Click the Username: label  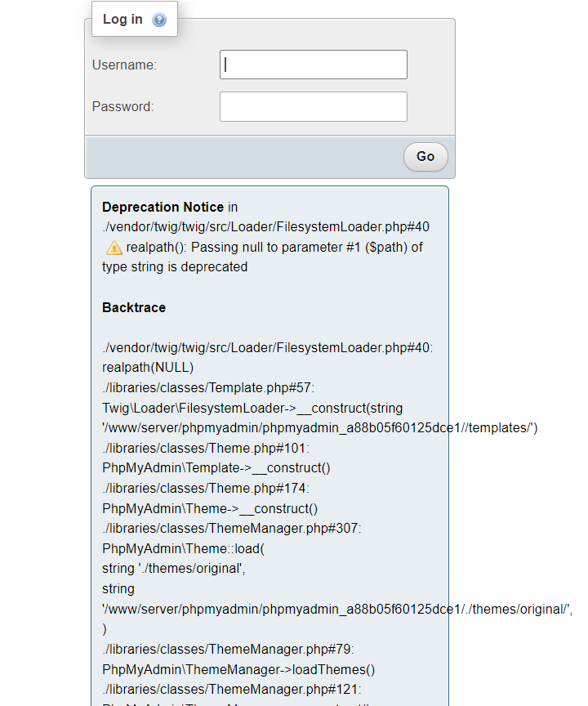(x=124, y=65)
